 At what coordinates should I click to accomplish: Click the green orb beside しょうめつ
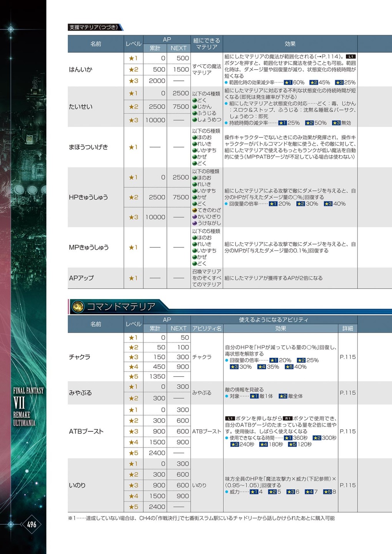194,120
